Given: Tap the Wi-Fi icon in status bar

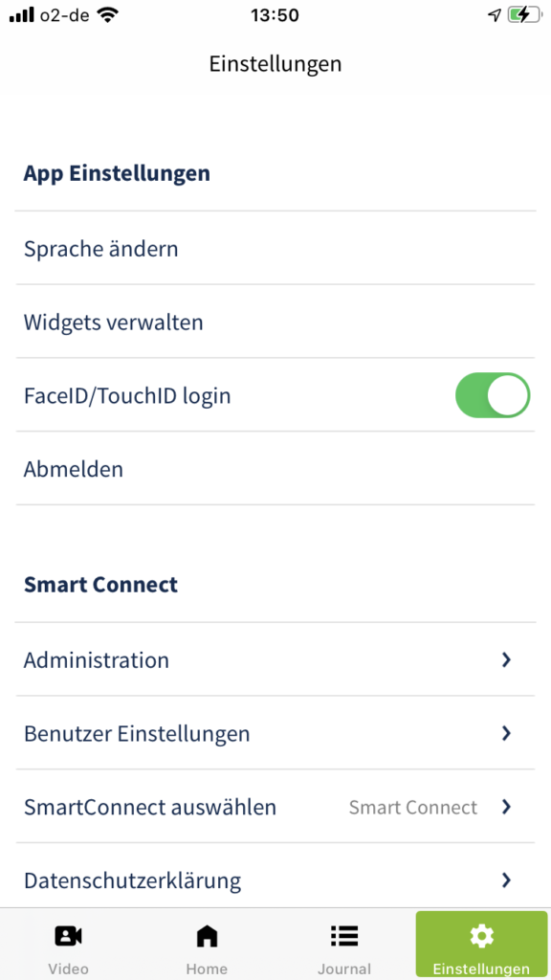Looking at the screenshot, I should pyautogui.click(x=107, y=15).
